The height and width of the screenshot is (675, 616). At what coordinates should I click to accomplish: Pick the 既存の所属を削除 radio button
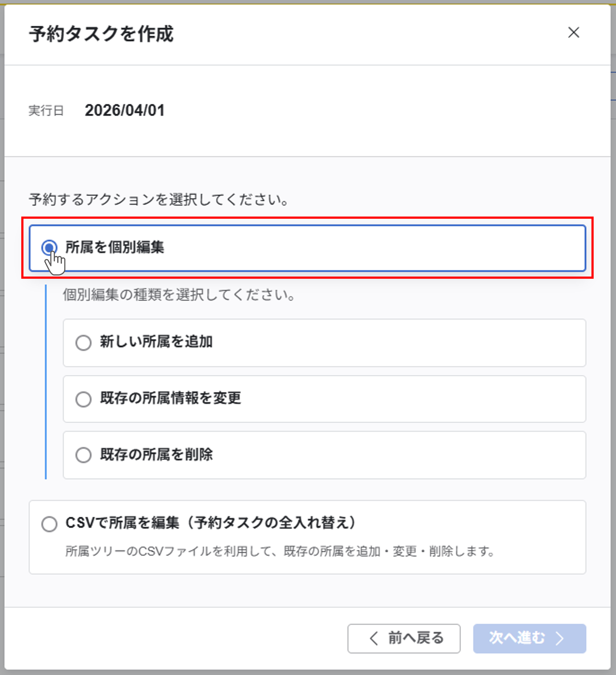click(x=83, y=455)
